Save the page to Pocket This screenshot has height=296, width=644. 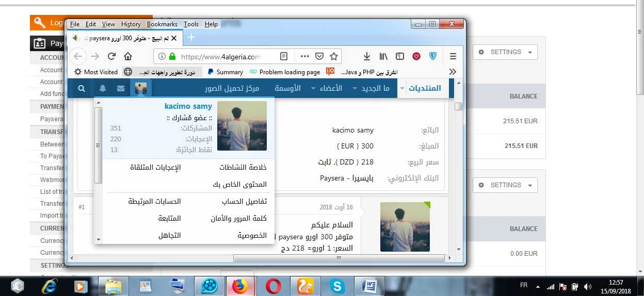click(319, 56)
